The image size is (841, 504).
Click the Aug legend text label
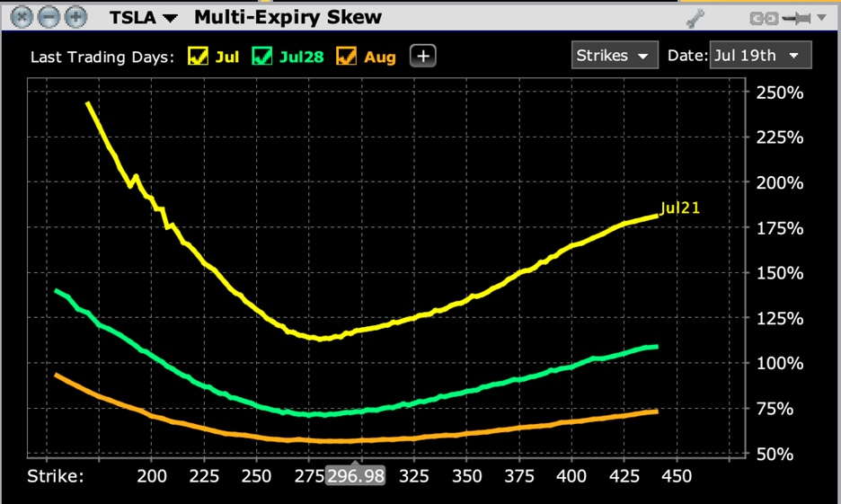[x=380, y=57]
